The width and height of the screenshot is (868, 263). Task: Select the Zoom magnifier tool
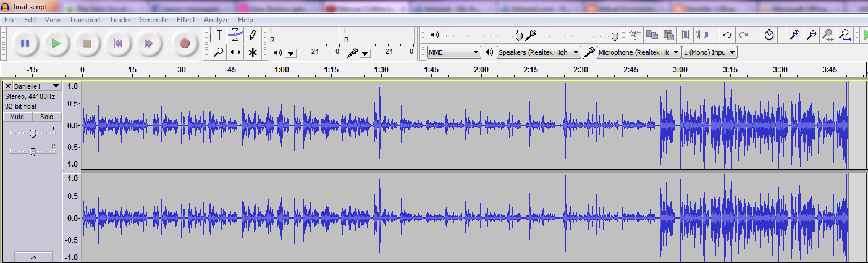point(219,52)
